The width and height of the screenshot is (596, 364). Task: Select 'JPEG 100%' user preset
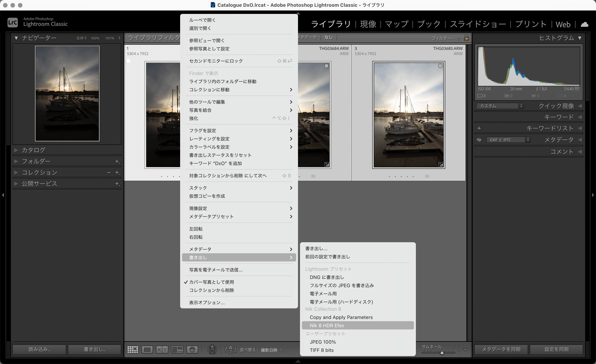point(358,342)
